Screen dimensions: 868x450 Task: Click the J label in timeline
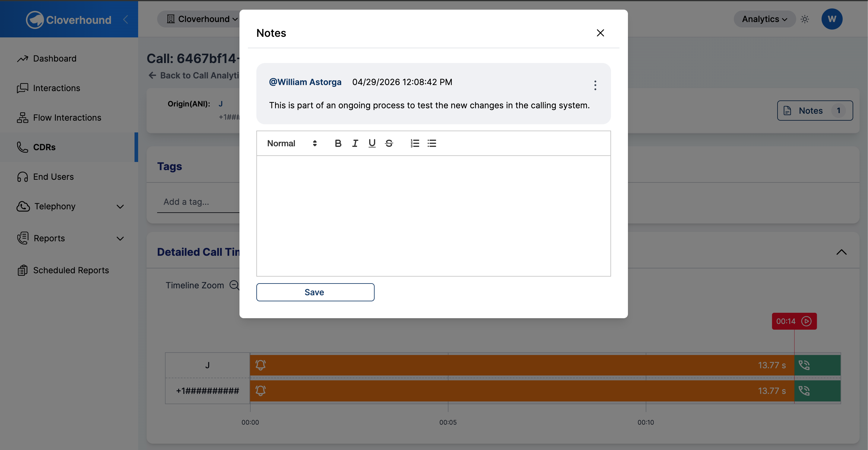207,365
